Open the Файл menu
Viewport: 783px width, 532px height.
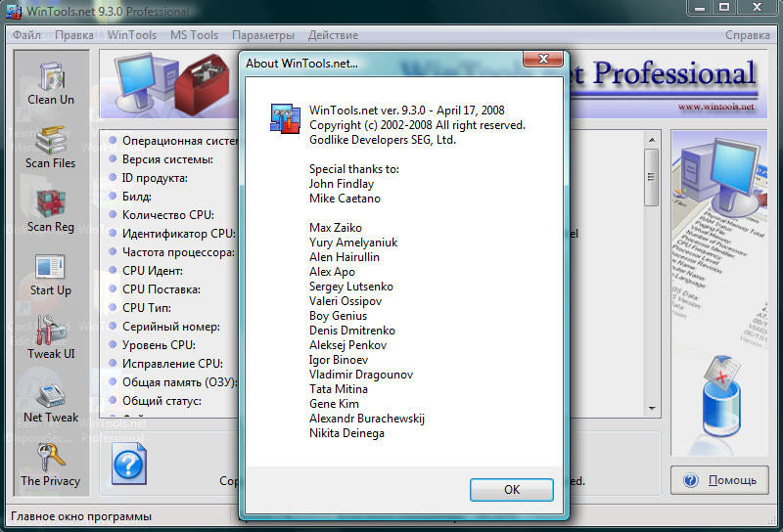(x=27, y=35)
